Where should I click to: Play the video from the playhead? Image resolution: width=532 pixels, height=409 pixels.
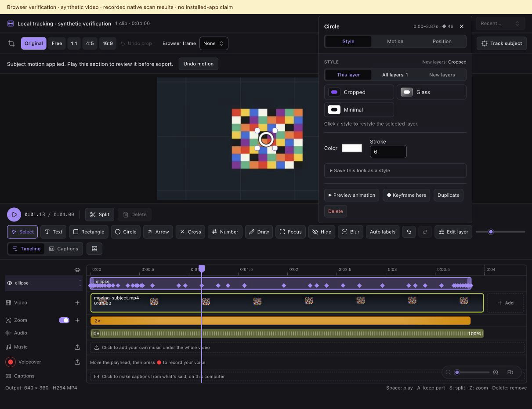(x=14, y=214)
